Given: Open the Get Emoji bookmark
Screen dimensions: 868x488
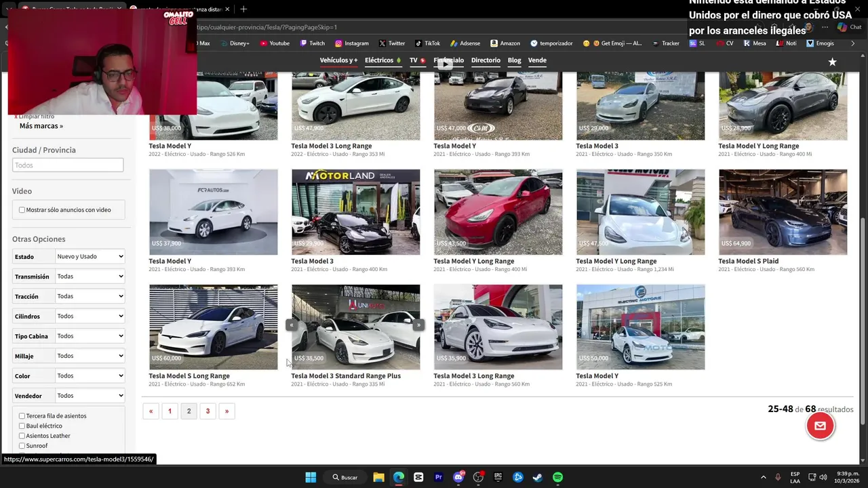Looking at the screenshot, I should pos(612,43).
